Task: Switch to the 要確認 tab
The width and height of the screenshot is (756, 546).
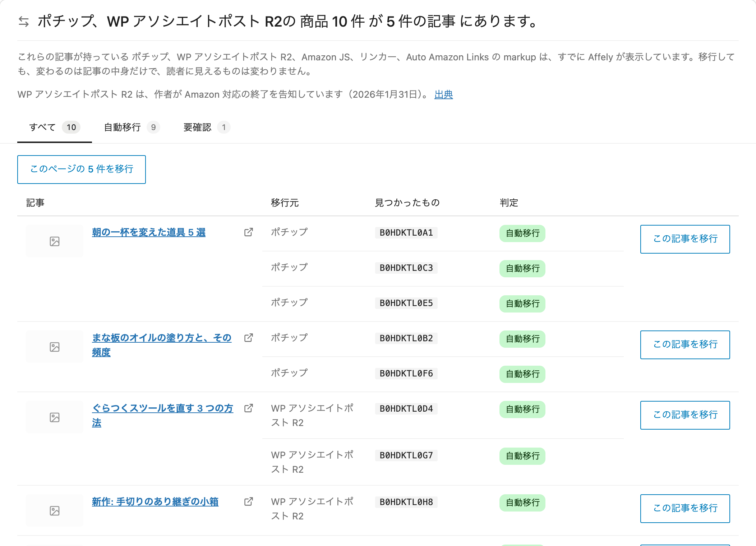Action: click(207, 127)
